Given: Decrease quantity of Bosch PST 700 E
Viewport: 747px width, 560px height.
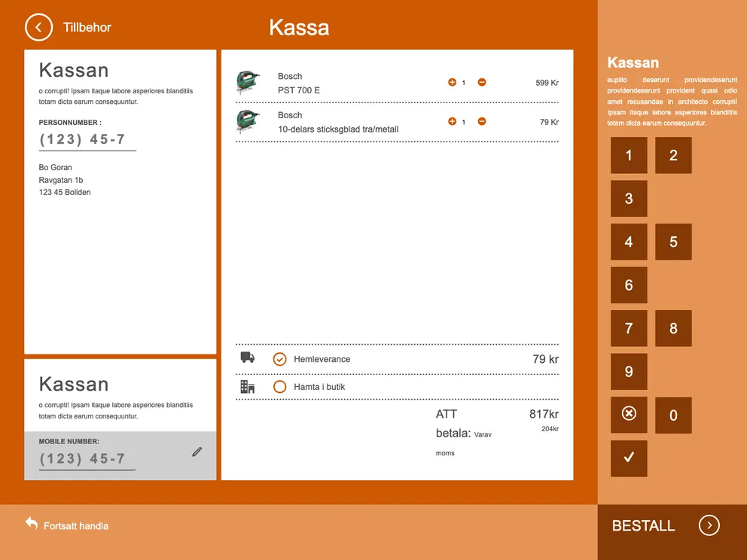Looking at the screenshot, I should (482, 82).
